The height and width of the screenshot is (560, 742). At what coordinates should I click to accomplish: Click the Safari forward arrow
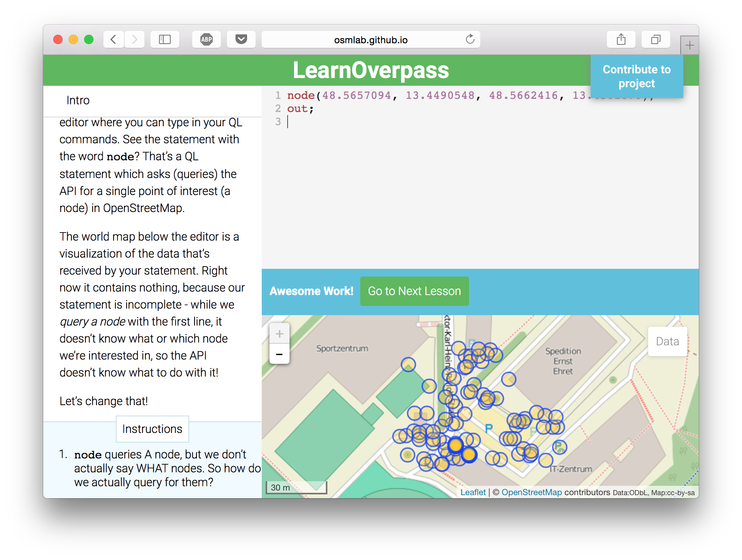point(134,39)
